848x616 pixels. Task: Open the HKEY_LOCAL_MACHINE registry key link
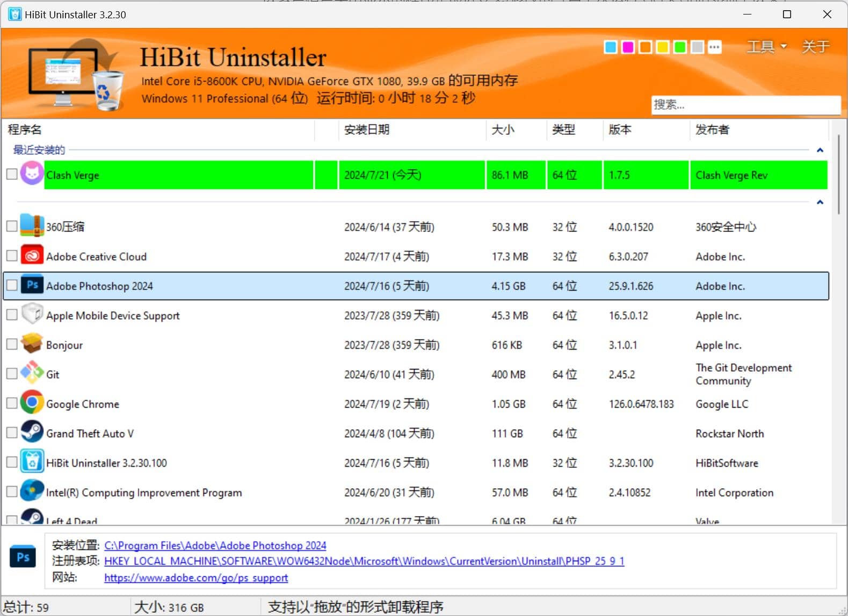coord(364,561)
